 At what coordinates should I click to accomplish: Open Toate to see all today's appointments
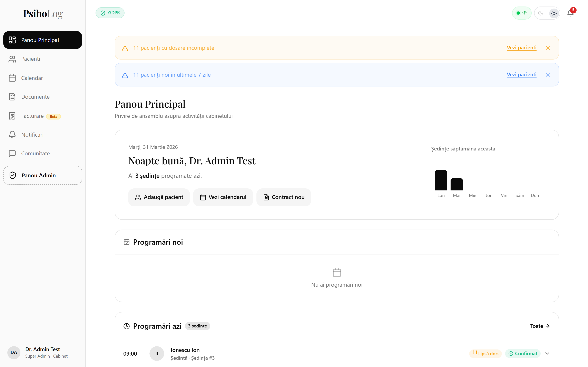540,326
